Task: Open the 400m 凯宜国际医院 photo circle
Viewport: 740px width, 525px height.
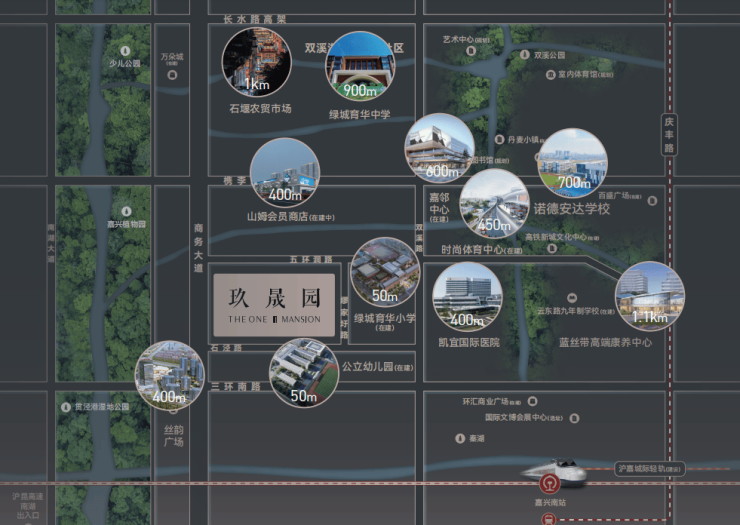Action: pyautogui.click(x=467, y=297)
